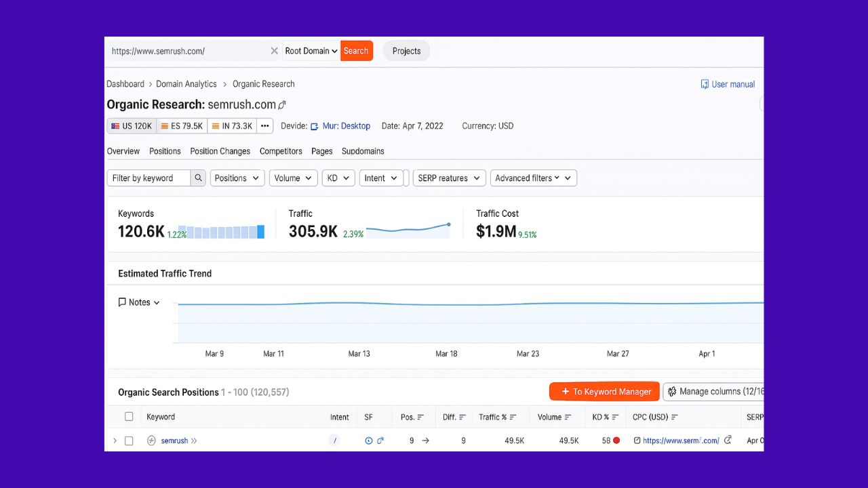This screenshot has width=868, height=488.
Task: Click the device icon beside Mur: Desktop
Action: pos(315,126)
